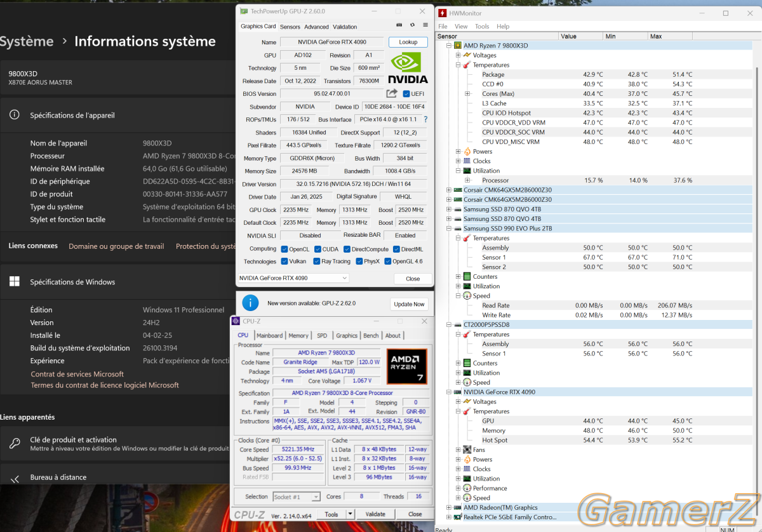This screenshot has height=532, width=762.
Task: Click the GPU-Z refresh icon
Action: point(412,25)
